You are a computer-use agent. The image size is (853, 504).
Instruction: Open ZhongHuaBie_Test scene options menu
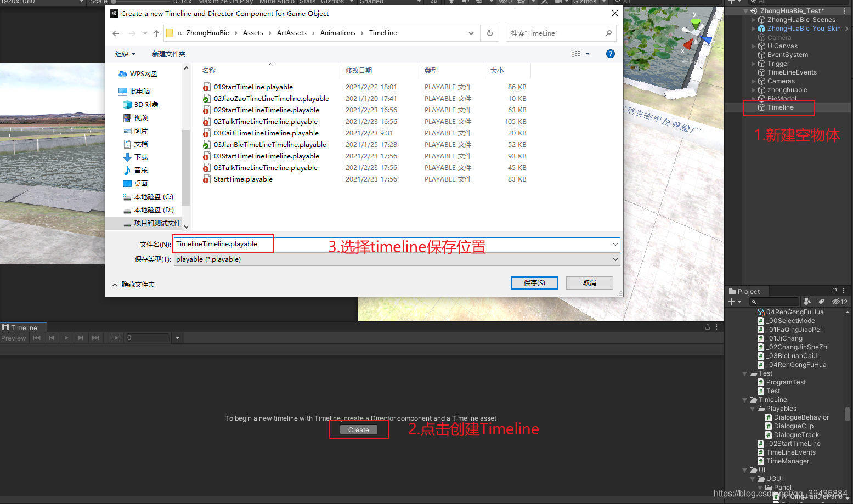pos(844,11)
